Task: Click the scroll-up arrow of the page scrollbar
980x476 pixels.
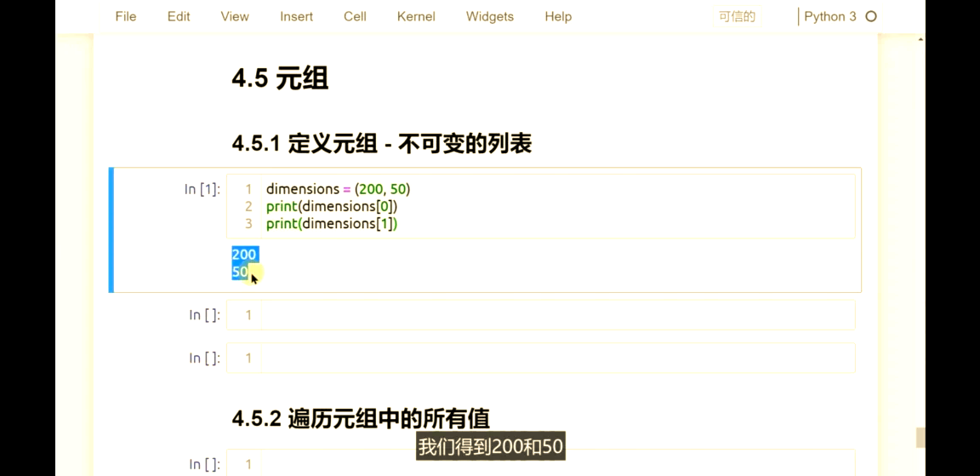Action: [920, 39]
